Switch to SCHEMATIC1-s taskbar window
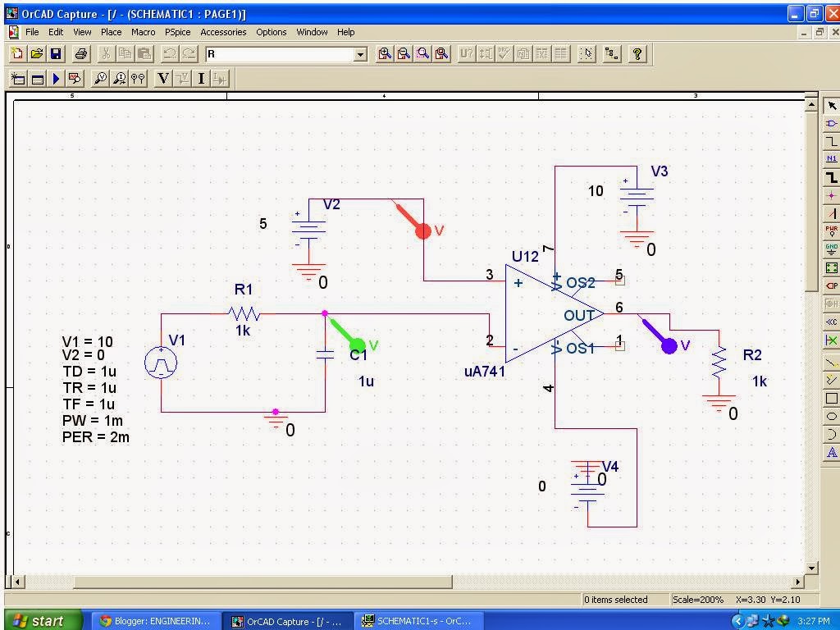This screenshot has width=840, height=630. (x=418, y=621)
